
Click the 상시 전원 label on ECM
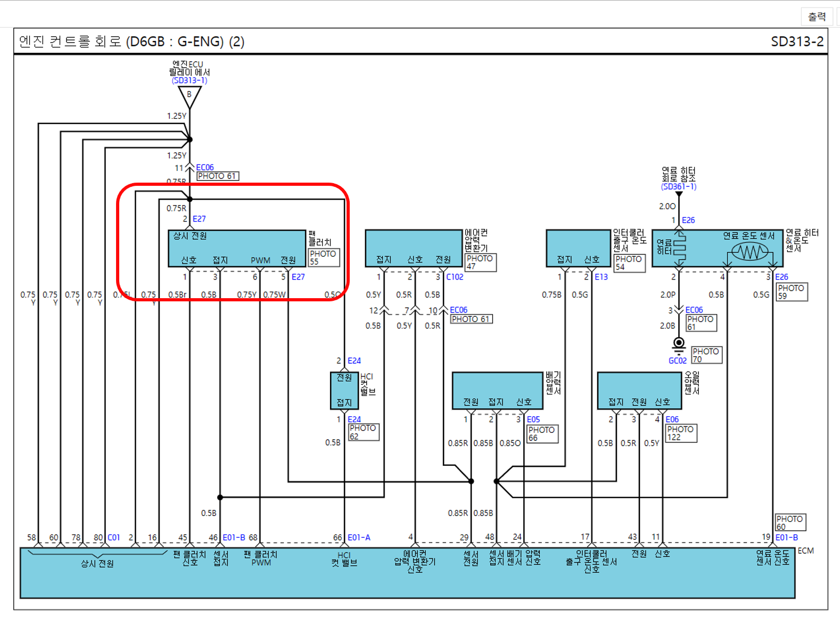(x=97, y=564)
